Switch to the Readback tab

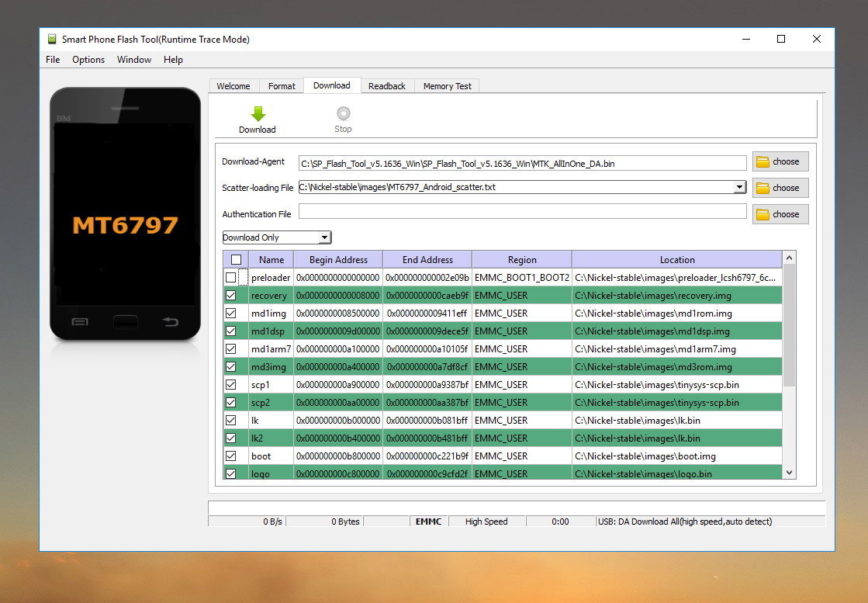[386, 86]
